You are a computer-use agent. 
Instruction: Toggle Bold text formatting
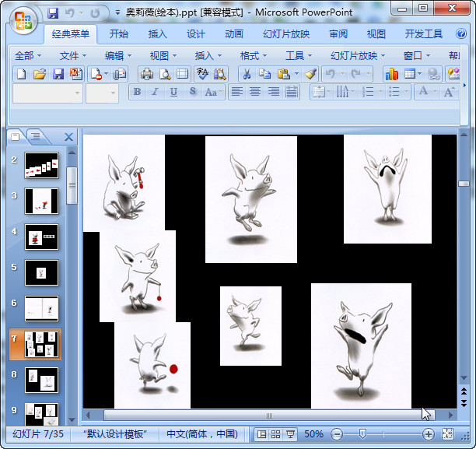(x=138, y=92)
